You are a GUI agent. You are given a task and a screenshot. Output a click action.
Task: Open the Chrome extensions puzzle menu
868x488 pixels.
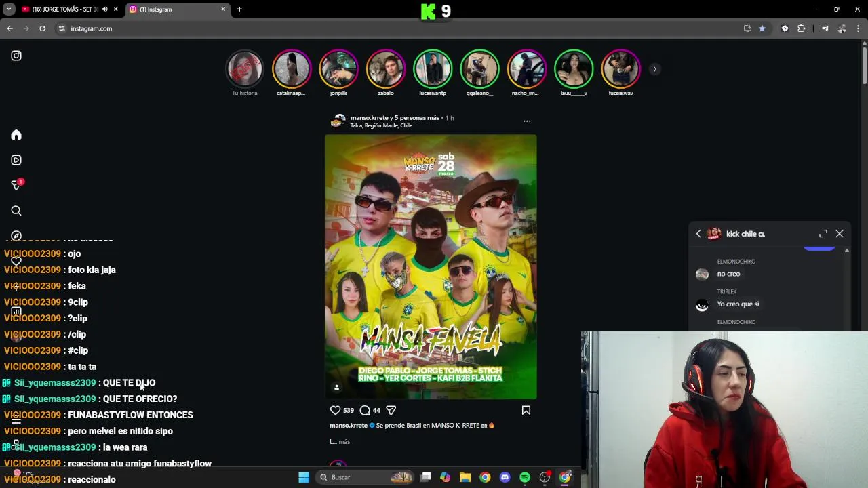pos(802,28)
